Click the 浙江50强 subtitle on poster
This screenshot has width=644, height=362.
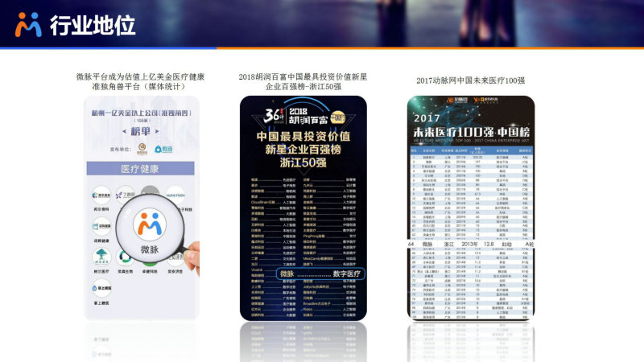303,162
